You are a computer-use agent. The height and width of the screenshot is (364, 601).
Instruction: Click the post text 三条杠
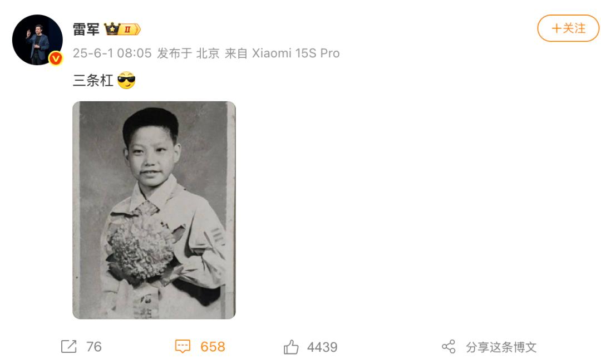click(x=93, y=81)
